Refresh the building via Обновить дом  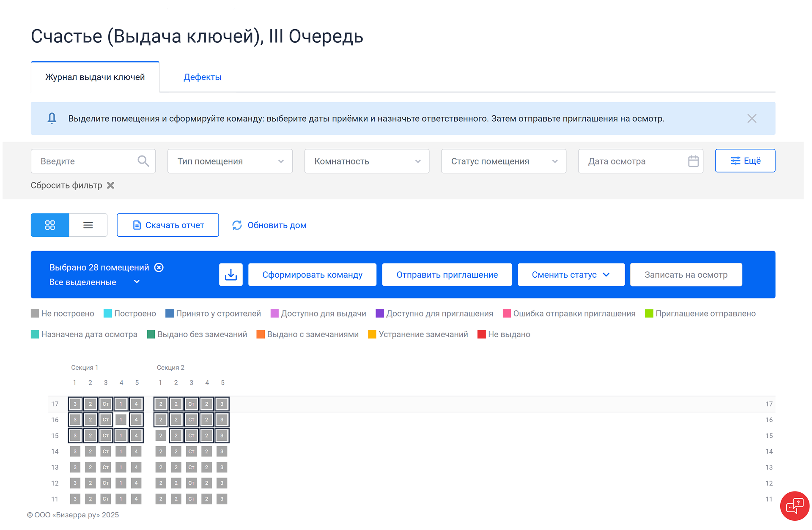pyautogui.click(x=269, y=225)
